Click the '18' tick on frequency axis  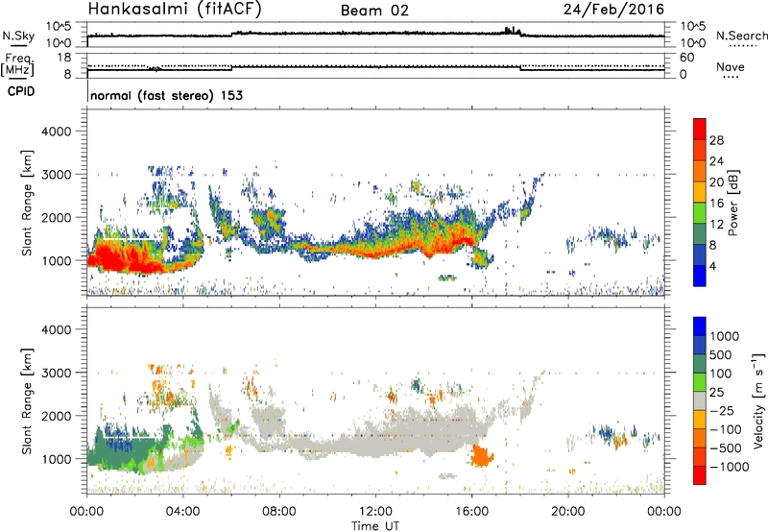click(64, 58)
